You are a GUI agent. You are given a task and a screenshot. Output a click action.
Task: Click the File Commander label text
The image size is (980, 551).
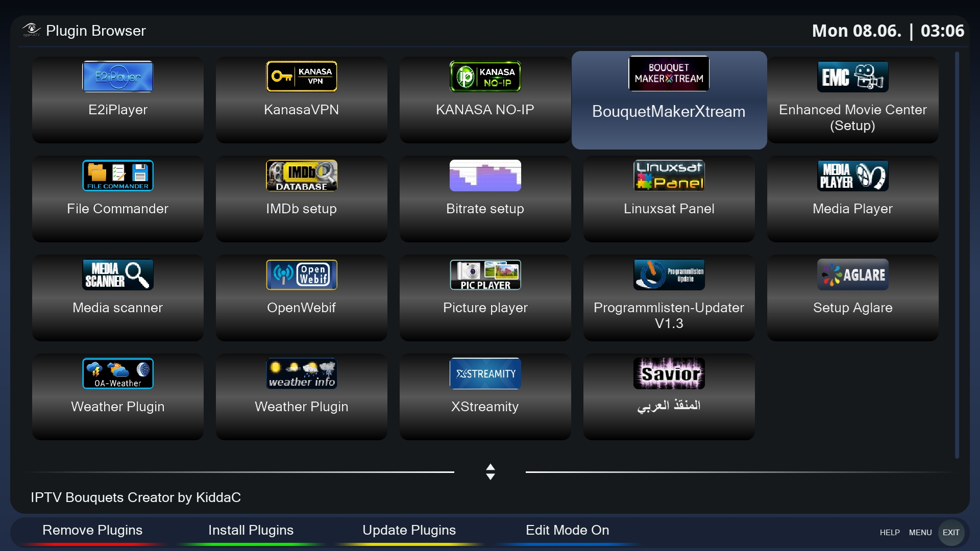118,209
